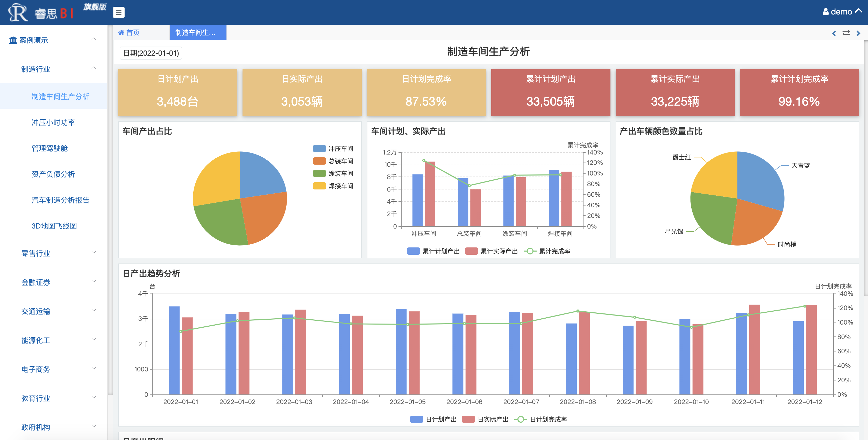Click the 时尚橙 label on color pie
The height and width of the screenshot is (440, 868).
tap(787, 245)
